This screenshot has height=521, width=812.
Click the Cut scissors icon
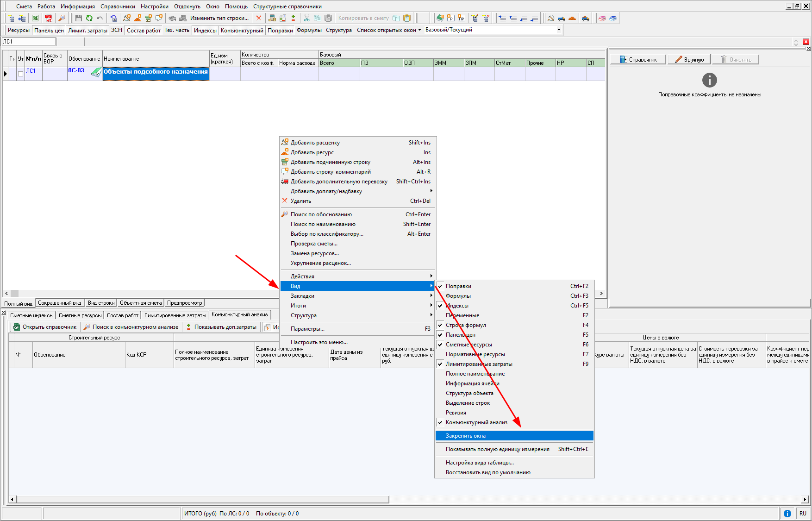[x=306, y=18]
